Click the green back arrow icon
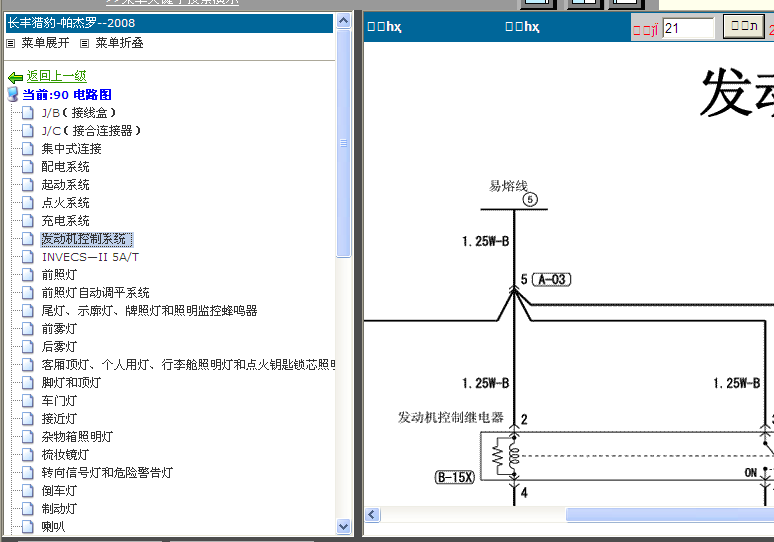The height and width of the screenshot is (542, 774). (x=15, y=77)
